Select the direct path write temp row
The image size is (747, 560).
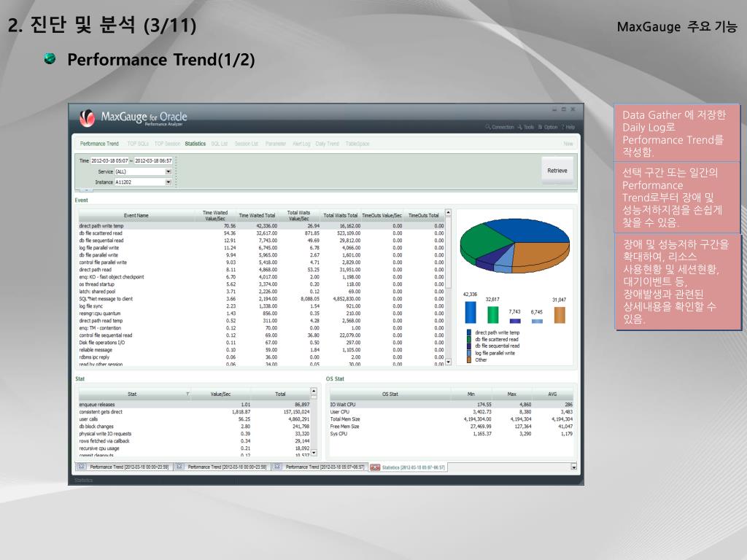coord(261,226)
